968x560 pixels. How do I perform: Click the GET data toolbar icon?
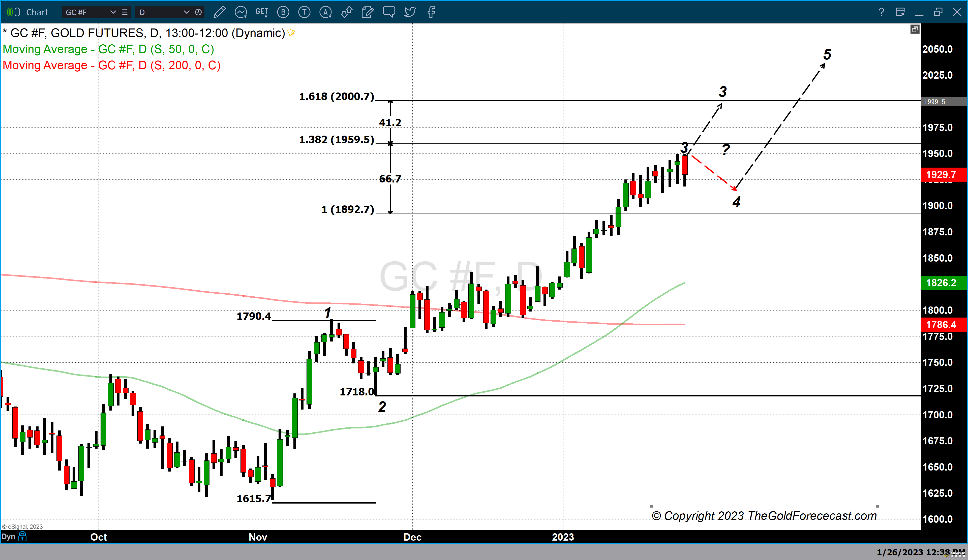(x=262, y=12)
